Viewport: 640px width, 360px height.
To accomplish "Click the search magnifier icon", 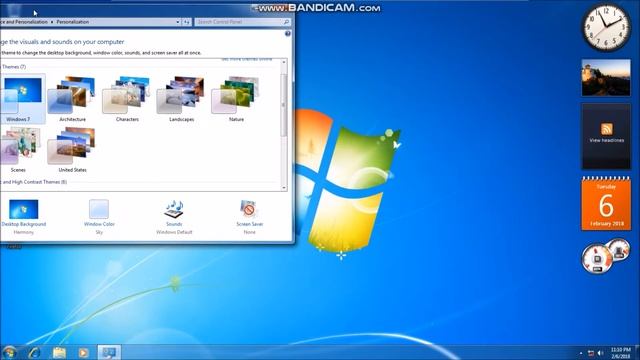I will click(287, 22).
